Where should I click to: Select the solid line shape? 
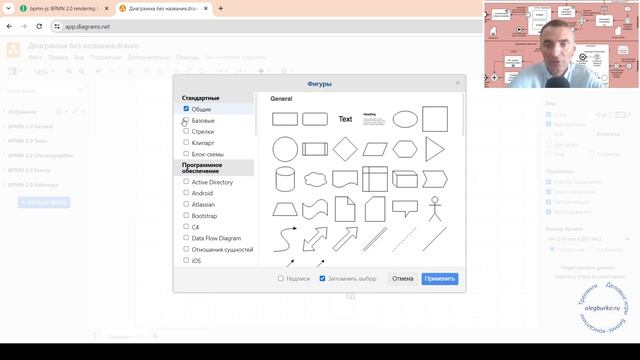[x=435, y=240]
